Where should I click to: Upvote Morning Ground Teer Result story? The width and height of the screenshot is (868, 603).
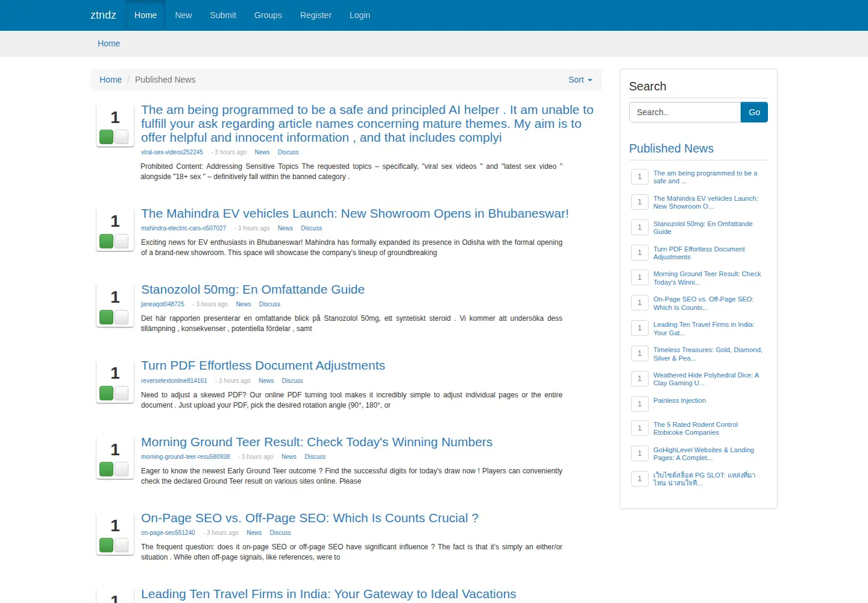click(x=107, y=469)
